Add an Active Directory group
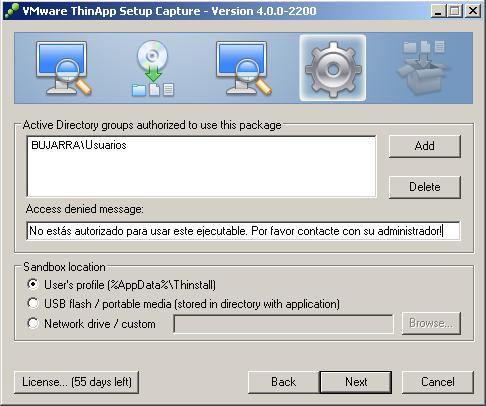 (x=425, y=146)
